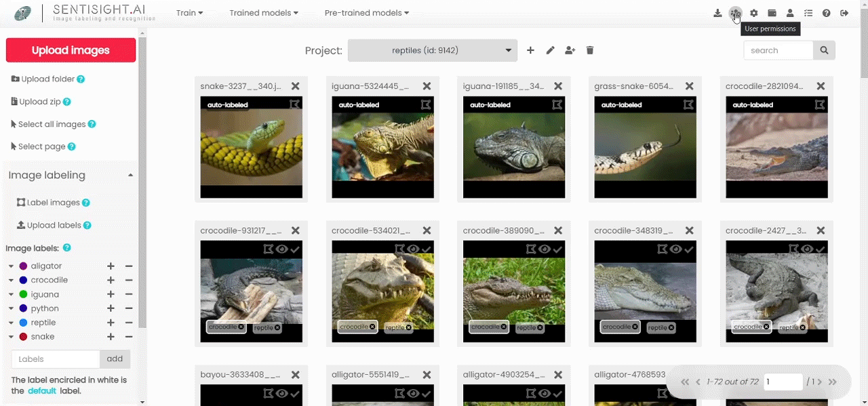Toggle eye icon on crocodile-2427 image
The image size is (868, 406).
tap(807, 249)
